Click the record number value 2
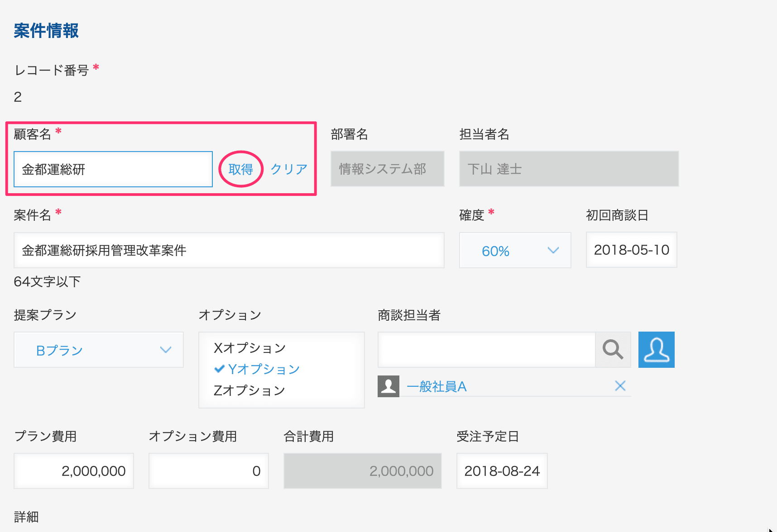Viewport: 777px width, 532px height. [x=18, y=97]
